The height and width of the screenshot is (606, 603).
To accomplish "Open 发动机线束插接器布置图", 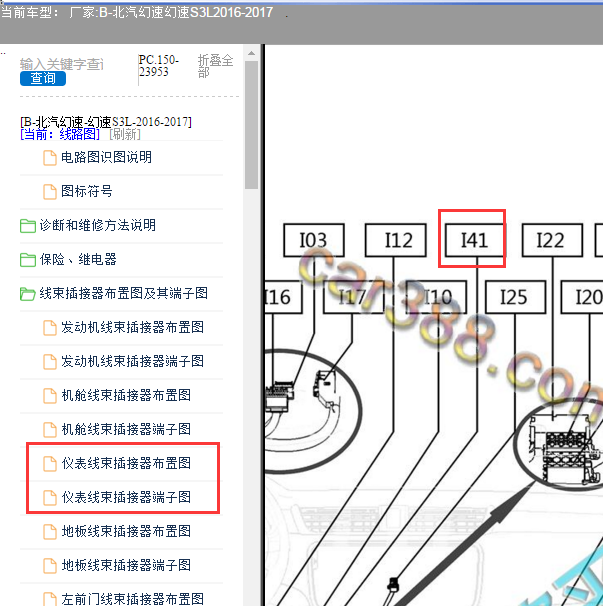I will (x=132, y=327).
